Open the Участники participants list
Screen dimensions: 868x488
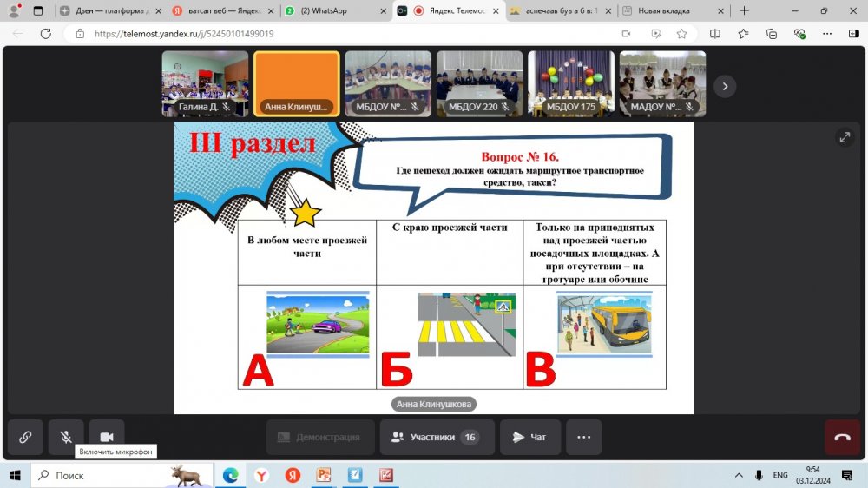tap(437, 437)
